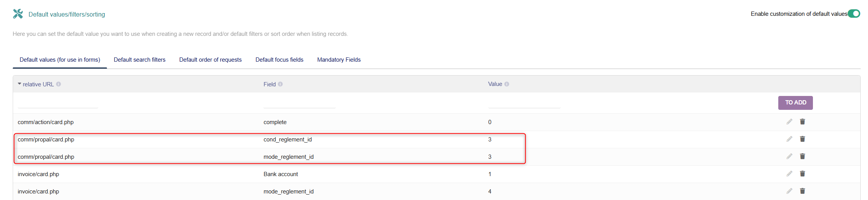Edit the Bank account row
Image resolution: width=868 pixels, height=200 pixels.
(x=789, y=174)
